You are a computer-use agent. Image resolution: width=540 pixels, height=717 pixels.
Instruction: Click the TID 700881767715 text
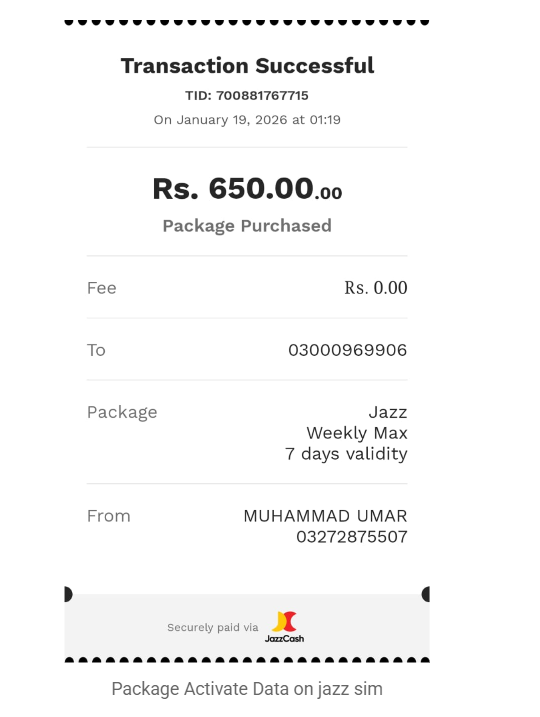point(247,96)
